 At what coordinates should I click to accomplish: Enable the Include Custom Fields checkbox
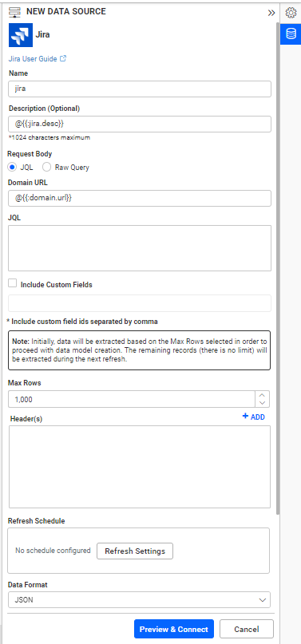pos(12,283)
